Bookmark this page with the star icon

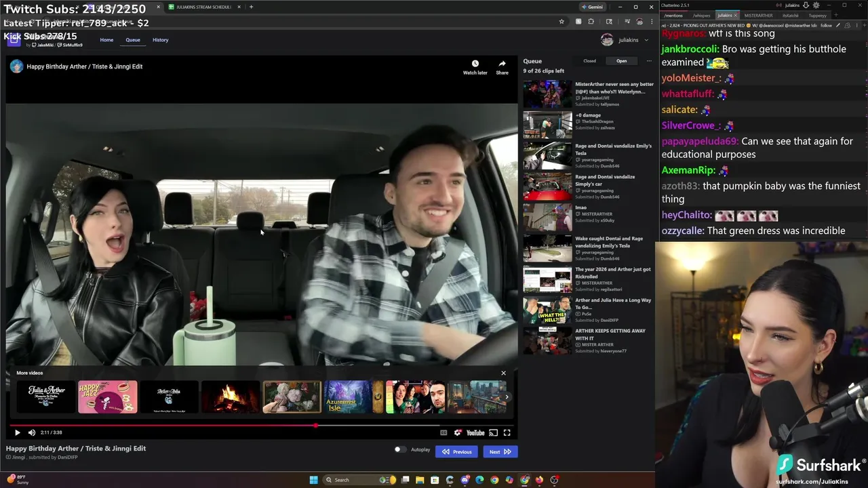tap(561, 22)
